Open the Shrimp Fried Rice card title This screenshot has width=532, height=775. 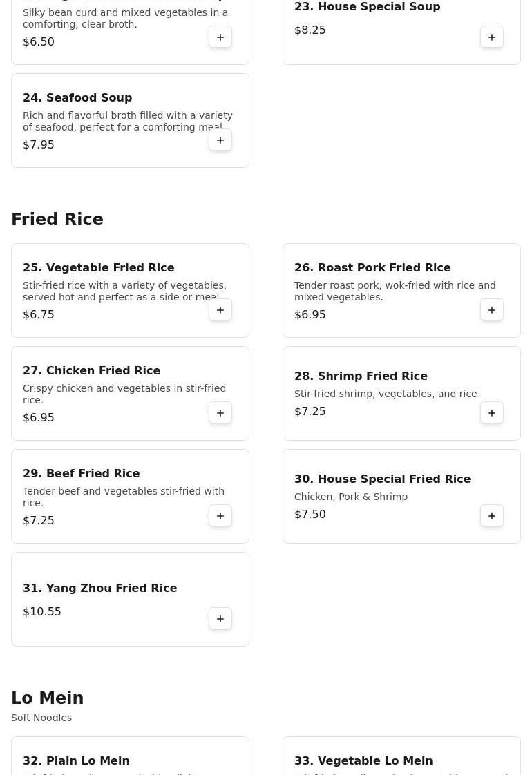click(x=361, y=376)
